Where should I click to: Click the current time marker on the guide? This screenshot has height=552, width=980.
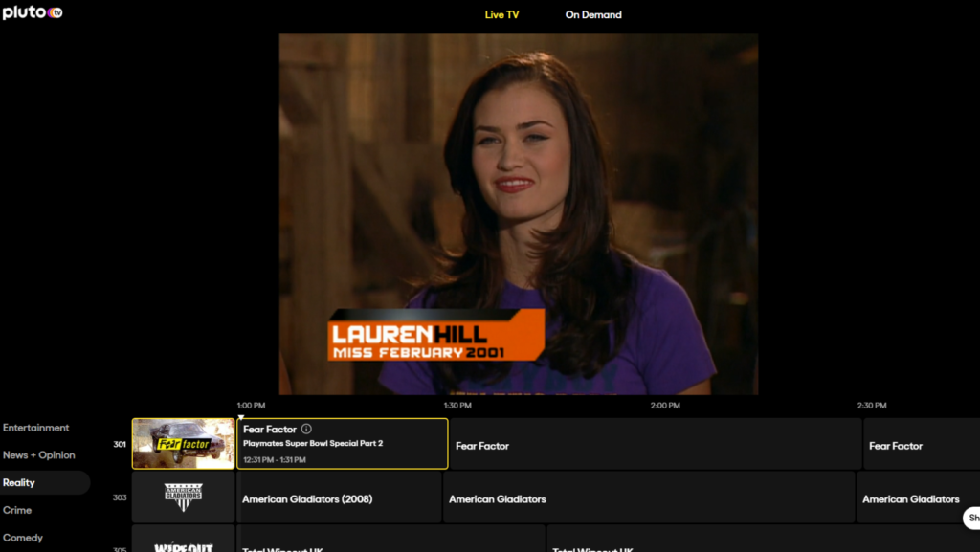click(240, 417)
